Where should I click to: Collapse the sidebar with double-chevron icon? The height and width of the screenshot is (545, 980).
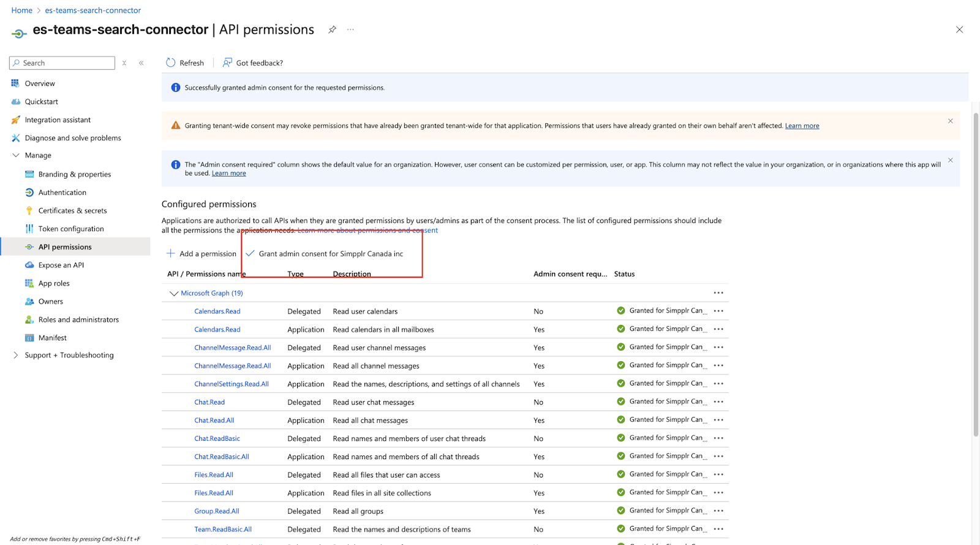click(x=141, y=63)
